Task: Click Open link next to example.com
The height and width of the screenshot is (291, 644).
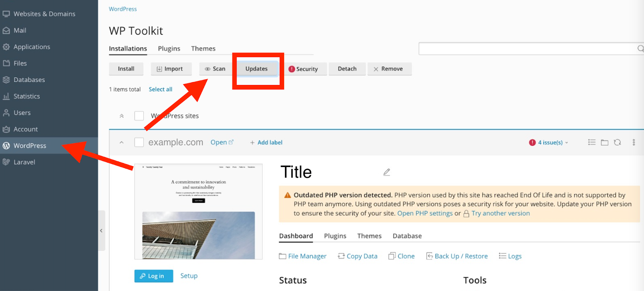Action: click(x=222, y=142)
